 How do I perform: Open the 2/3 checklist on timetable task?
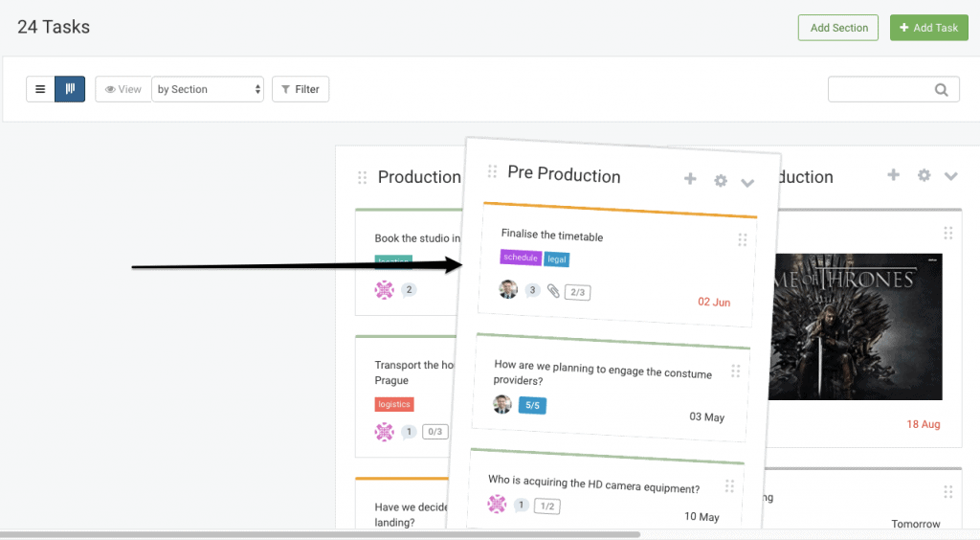pos(577,293)
